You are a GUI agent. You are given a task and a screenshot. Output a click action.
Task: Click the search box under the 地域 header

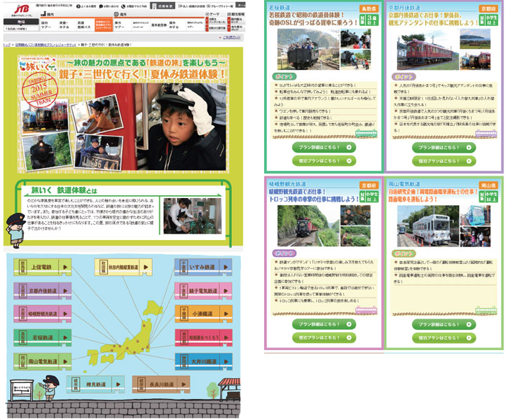(x=20, y=29)
